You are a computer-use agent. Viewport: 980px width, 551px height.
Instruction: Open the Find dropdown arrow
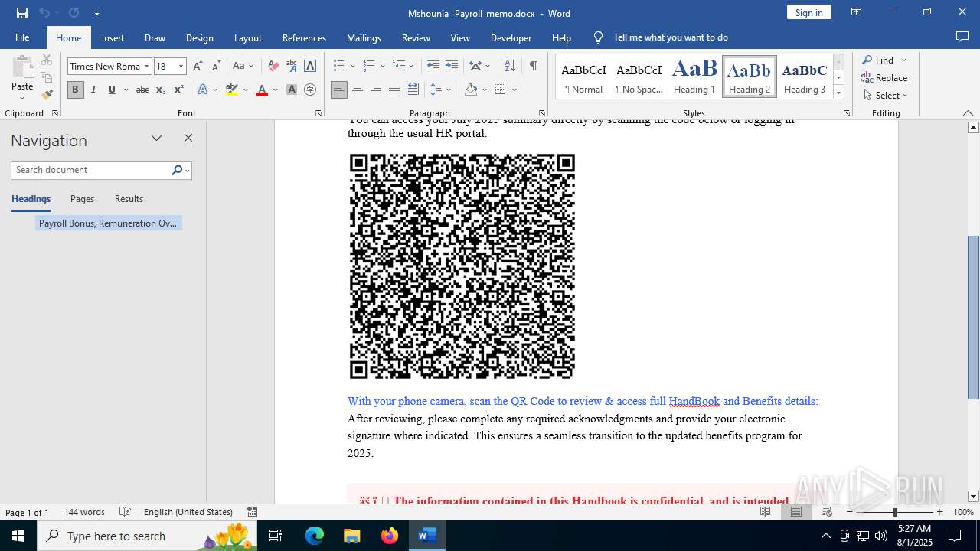pyautogui.click(x=903, y=60)
